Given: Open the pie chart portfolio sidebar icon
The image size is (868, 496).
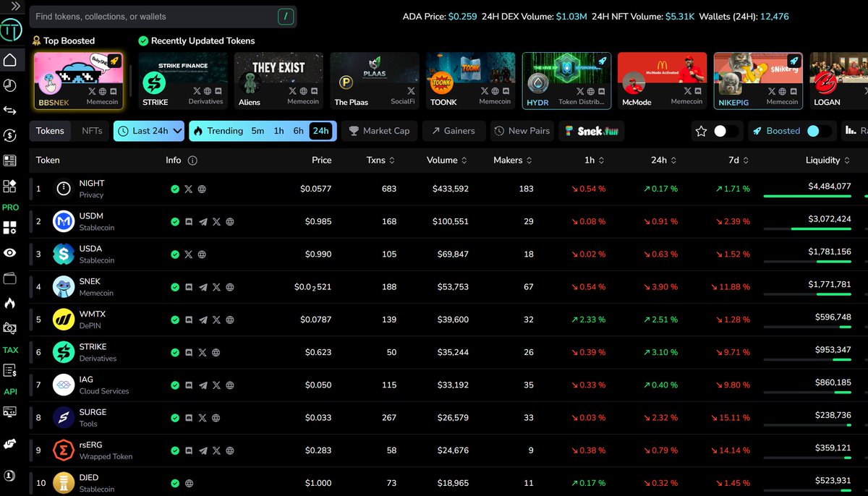Looking at the screenshot, I should 10,85.
